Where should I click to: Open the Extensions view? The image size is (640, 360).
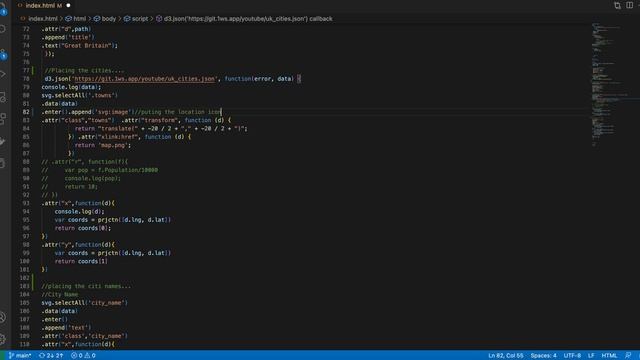click(2, 119)
